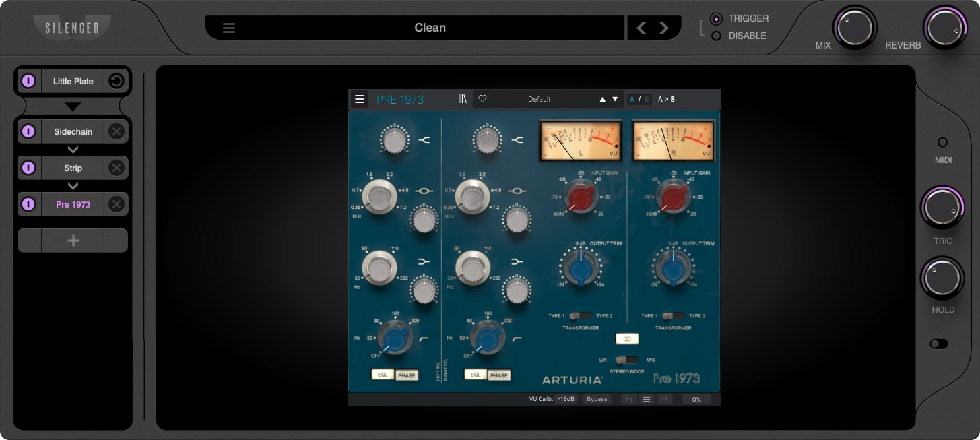Open the next preset with the right arrow

(x=663, y=28)
